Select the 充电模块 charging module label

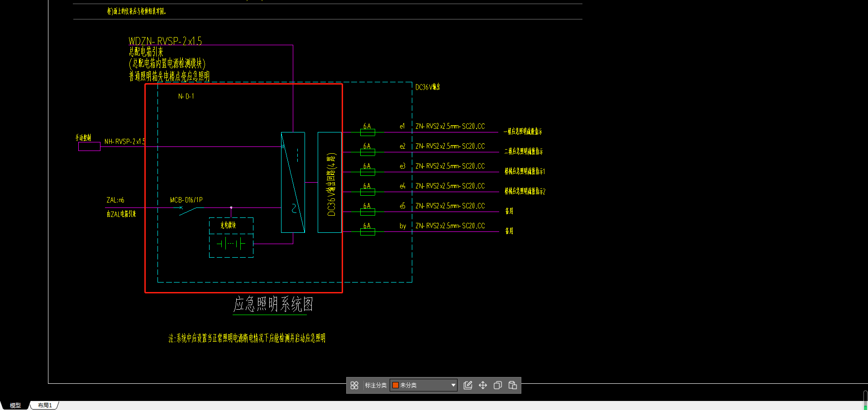[228, 225]
